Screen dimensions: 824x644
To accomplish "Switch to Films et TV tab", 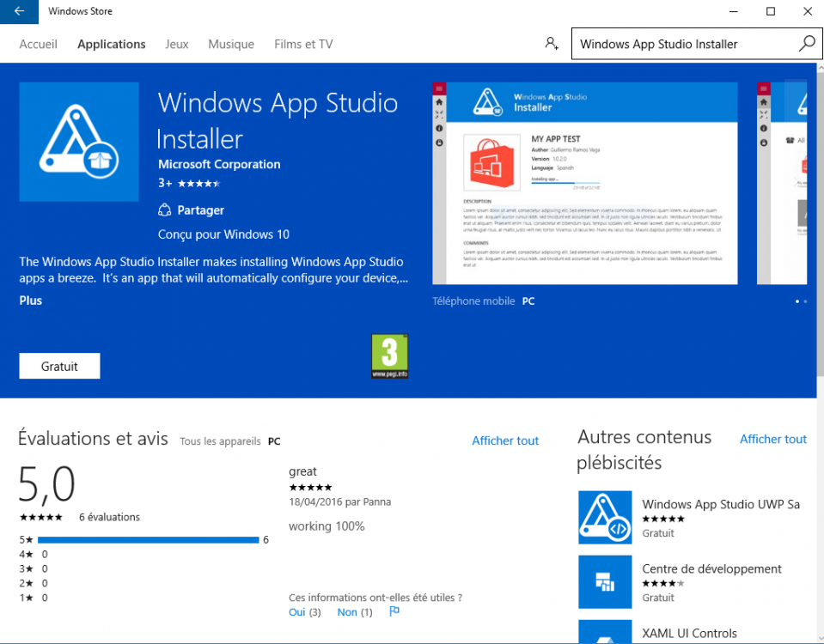I will pos(303,44).
